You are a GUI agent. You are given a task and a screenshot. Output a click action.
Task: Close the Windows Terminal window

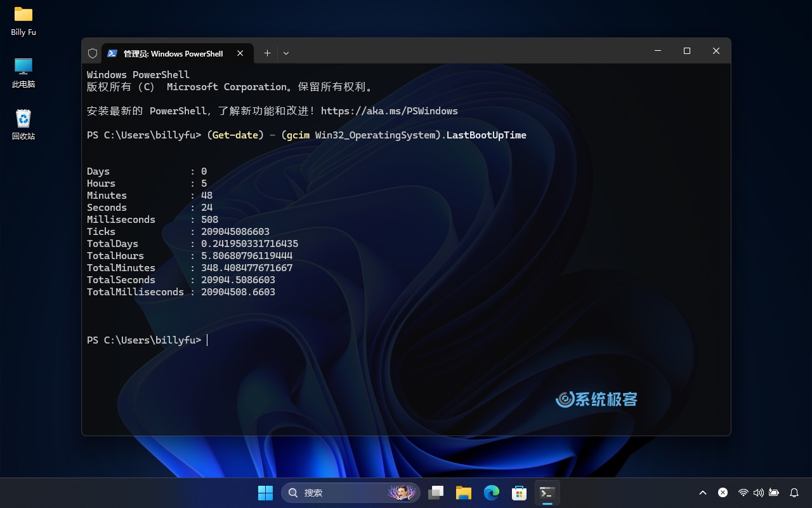point(716,51)
